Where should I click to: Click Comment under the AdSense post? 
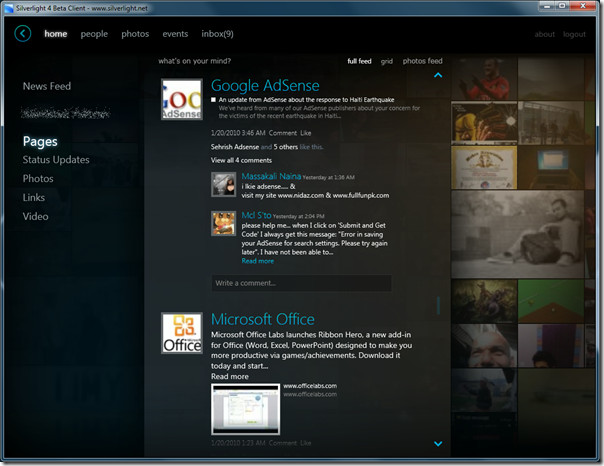coord(283,133)
